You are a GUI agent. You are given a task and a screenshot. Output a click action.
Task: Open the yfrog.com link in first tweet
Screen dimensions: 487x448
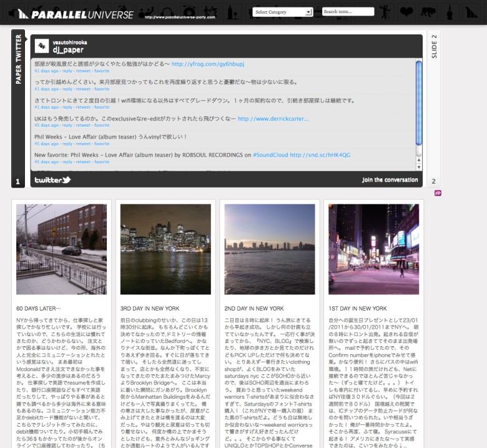click(x=208, y=64)
